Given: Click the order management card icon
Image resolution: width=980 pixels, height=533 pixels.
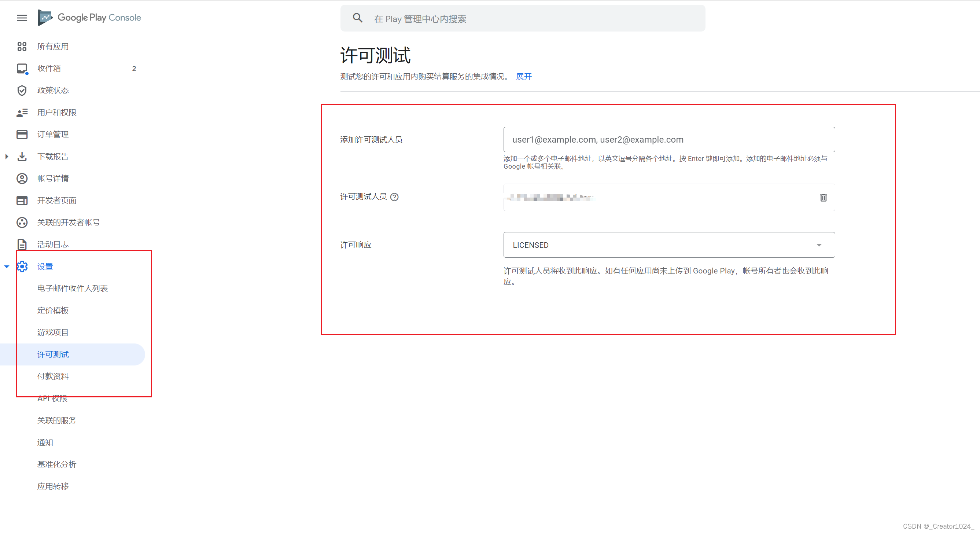Looking at the screenshot, I should 22,134.
